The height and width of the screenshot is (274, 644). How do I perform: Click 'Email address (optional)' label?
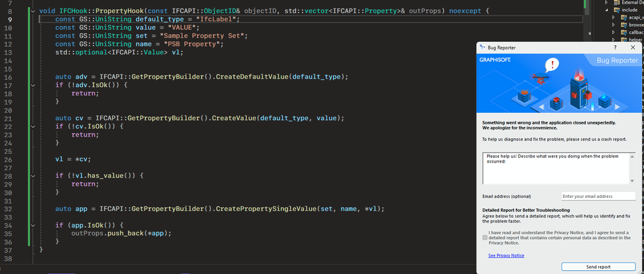point(507,197)
